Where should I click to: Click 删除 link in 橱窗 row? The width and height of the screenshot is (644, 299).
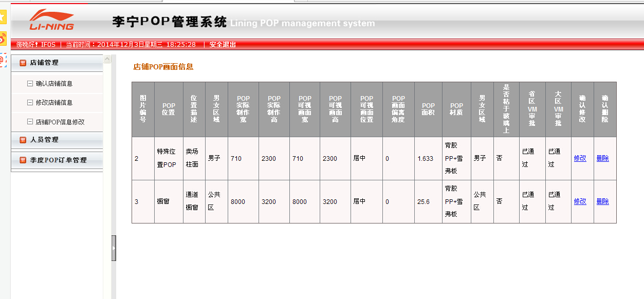pyautogui.click(x=602, y=201)
